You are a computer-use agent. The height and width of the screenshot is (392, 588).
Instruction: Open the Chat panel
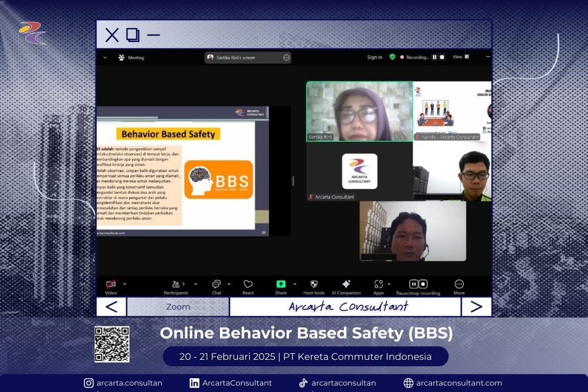coord(216,285)
